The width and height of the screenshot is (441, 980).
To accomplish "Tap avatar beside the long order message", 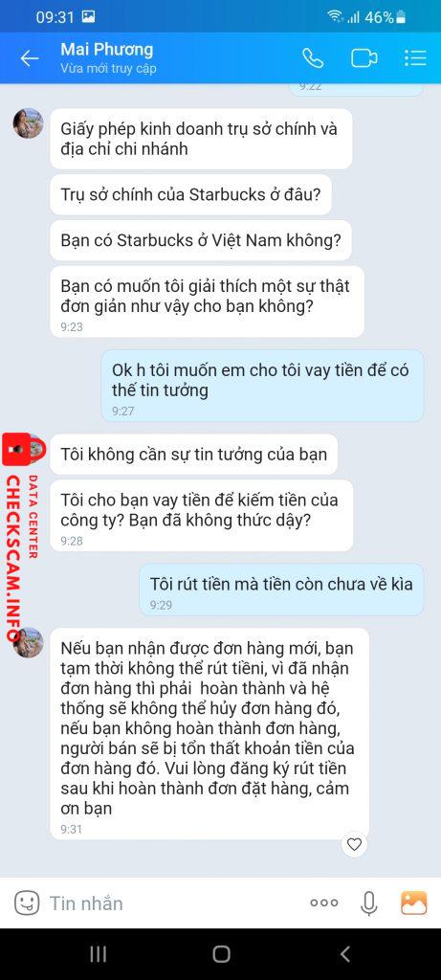I will click(x=29, y=642).
